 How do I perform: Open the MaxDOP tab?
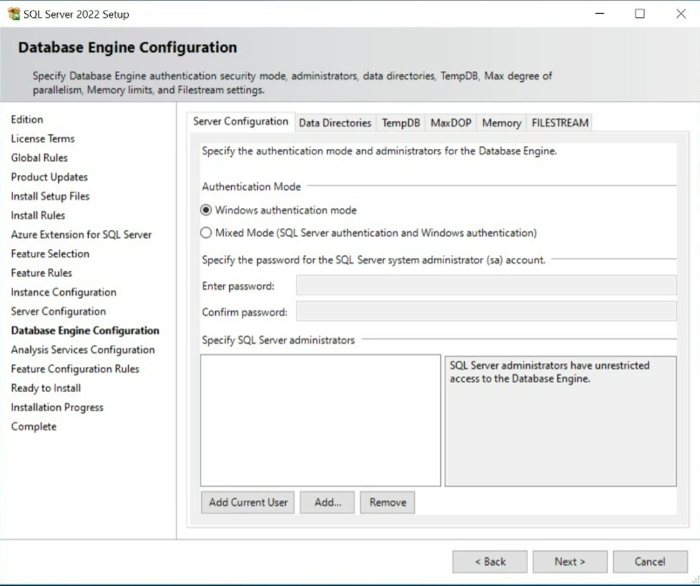point(451,123)
